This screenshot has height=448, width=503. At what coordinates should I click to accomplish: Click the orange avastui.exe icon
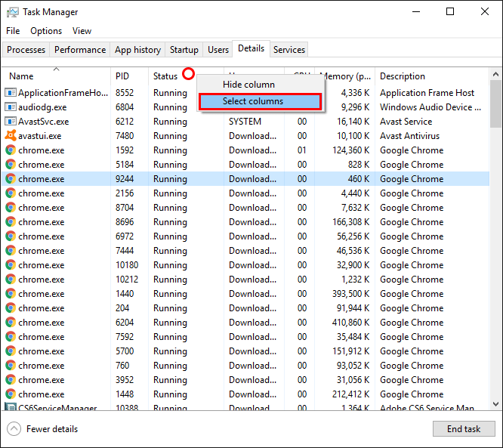[11, 135]
